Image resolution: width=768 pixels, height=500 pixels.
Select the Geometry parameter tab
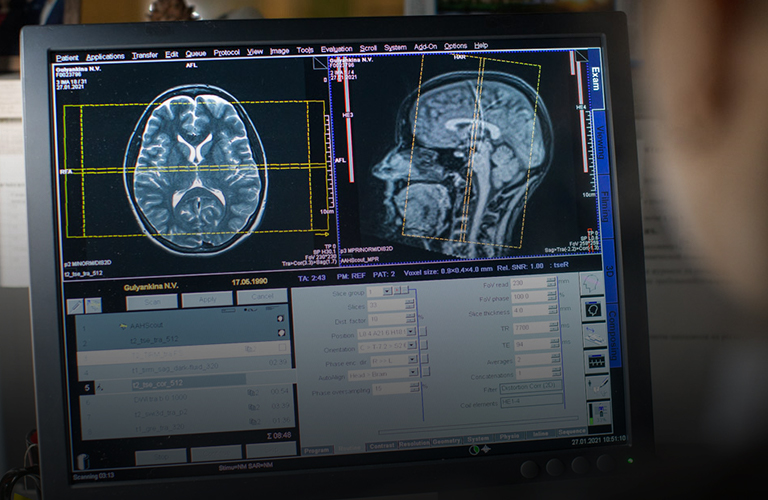coord(445,440)
